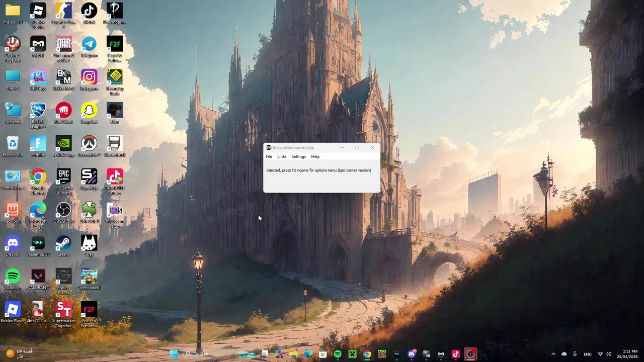Close the BakkesModInjectorCpp window
The image size is (644, 362).
point(372,147)
